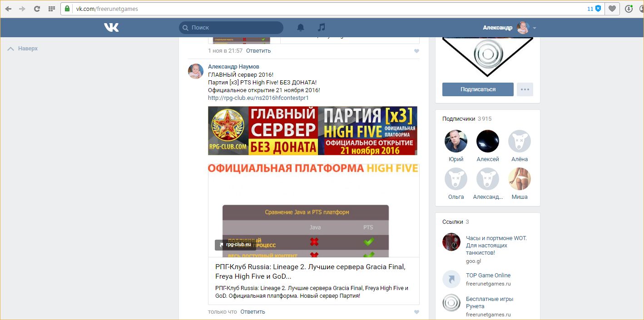Click the name Ольга under subscribers
The image size is (644, 320).
pos(456,197)
